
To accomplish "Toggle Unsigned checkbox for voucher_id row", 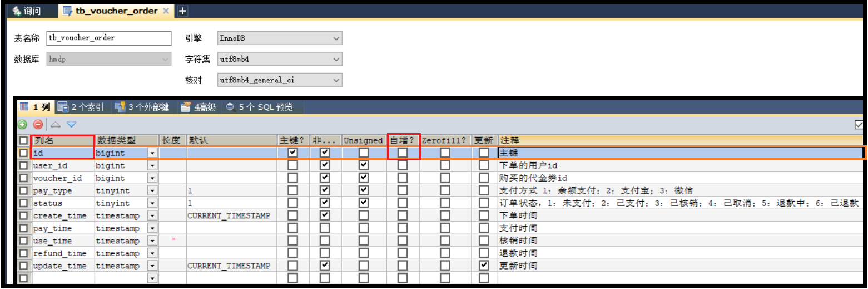I will click(x=364, y=178).
